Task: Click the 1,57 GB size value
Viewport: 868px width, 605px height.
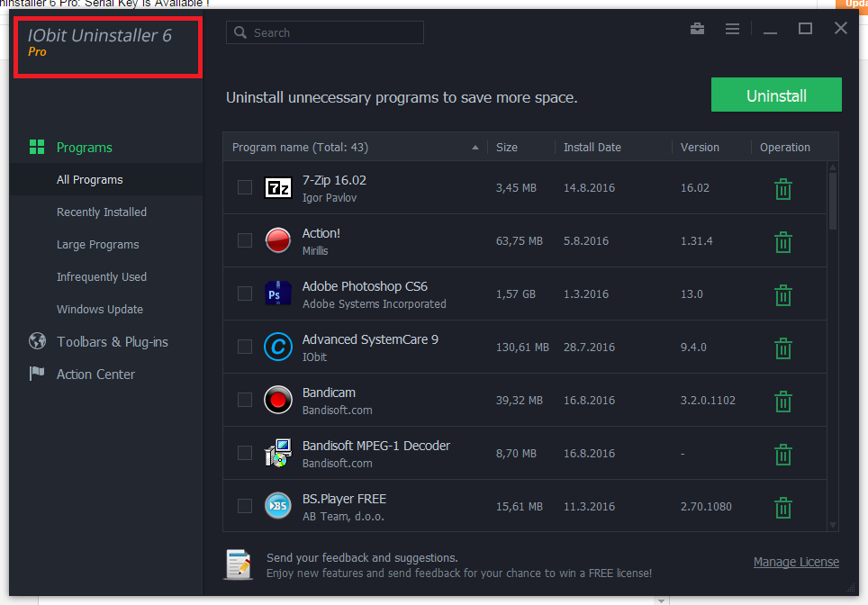Action: 515,293
